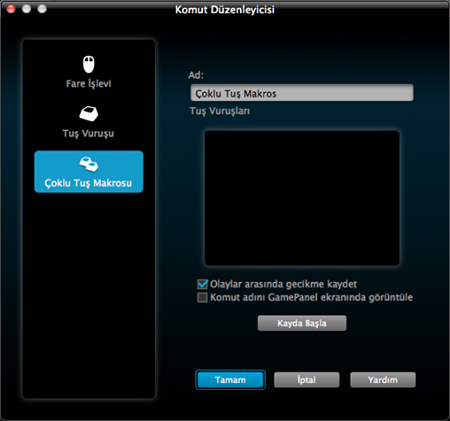Screen dimensions: 450x421
Task: Select the Fare İşlevi mouse icon
Action: (x=89, y=64)
